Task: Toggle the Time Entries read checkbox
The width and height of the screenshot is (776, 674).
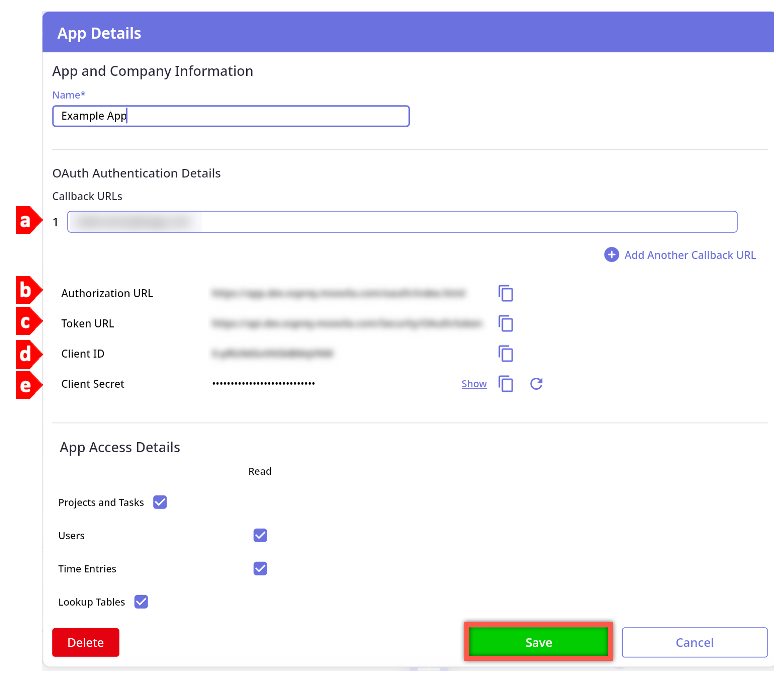Action: [260, 568]
